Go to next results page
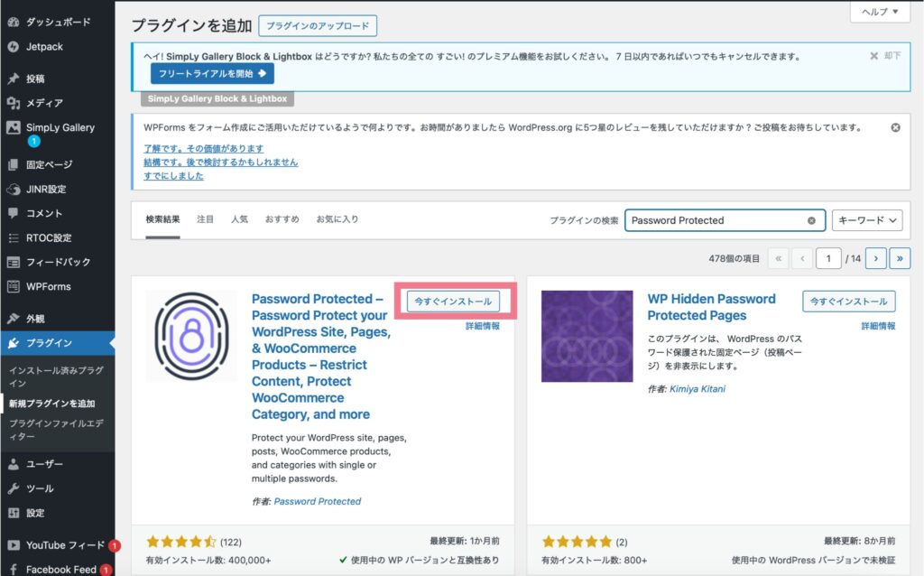Viewport: 924px width, 576px height. coord(875,258)
